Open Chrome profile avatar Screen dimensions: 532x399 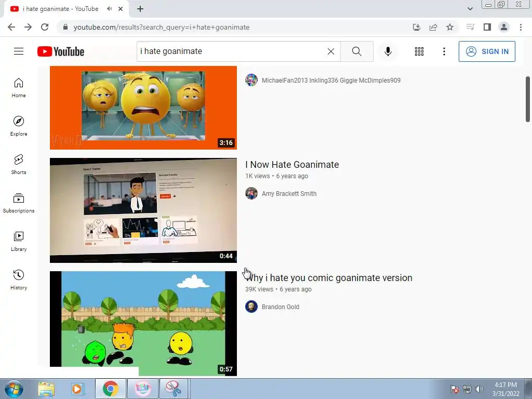click(x=504, y=27)
